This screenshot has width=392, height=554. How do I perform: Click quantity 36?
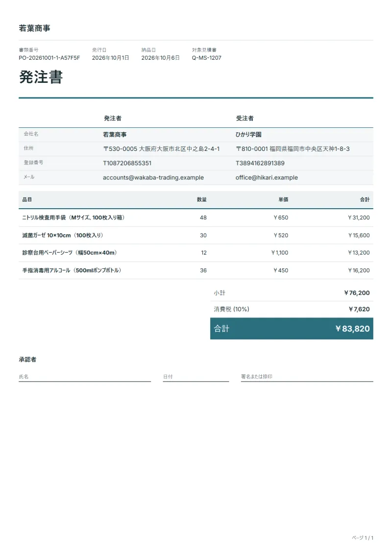tap(203, 270)
